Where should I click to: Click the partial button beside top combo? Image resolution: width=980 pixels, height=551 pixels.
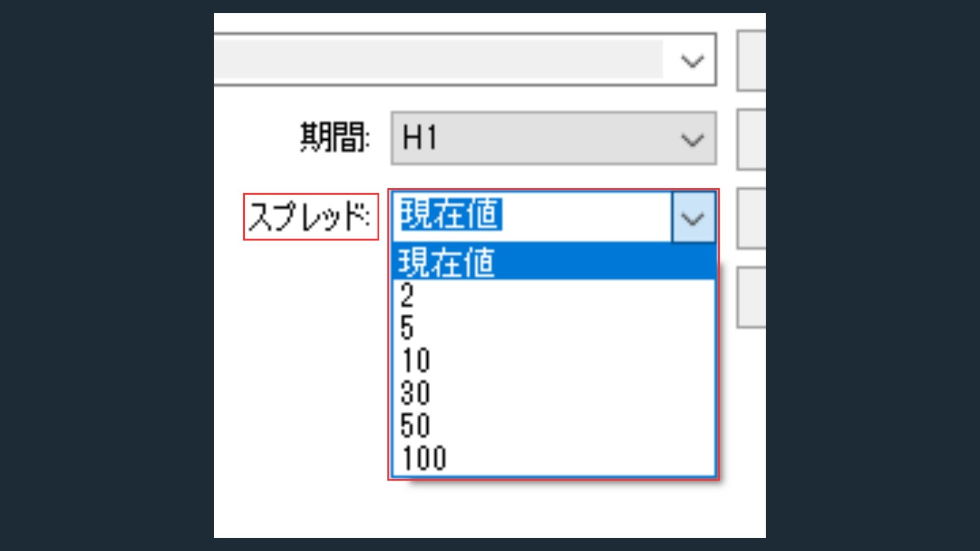click(751, 61)
